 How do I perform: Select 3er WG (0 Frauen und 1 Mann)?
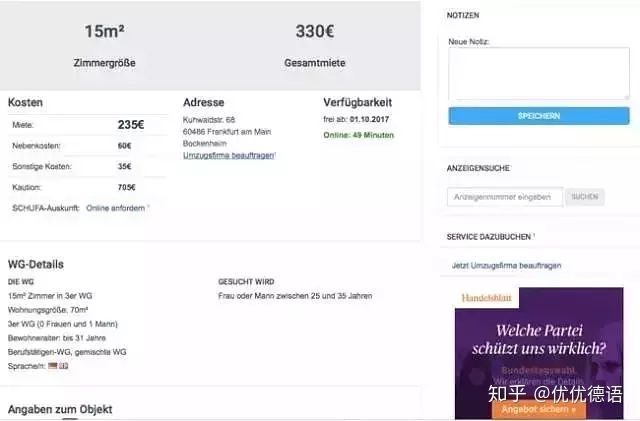[63, 324]
